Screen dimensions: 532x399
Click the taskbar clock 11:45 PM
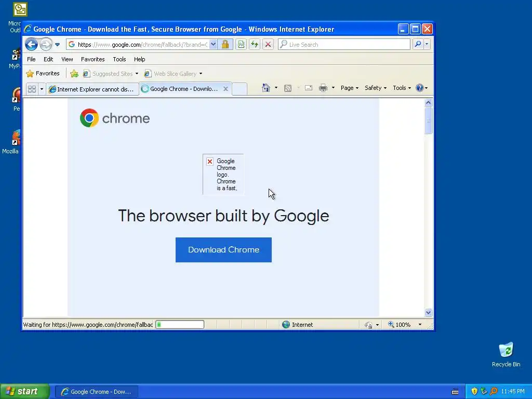(513, 392)
